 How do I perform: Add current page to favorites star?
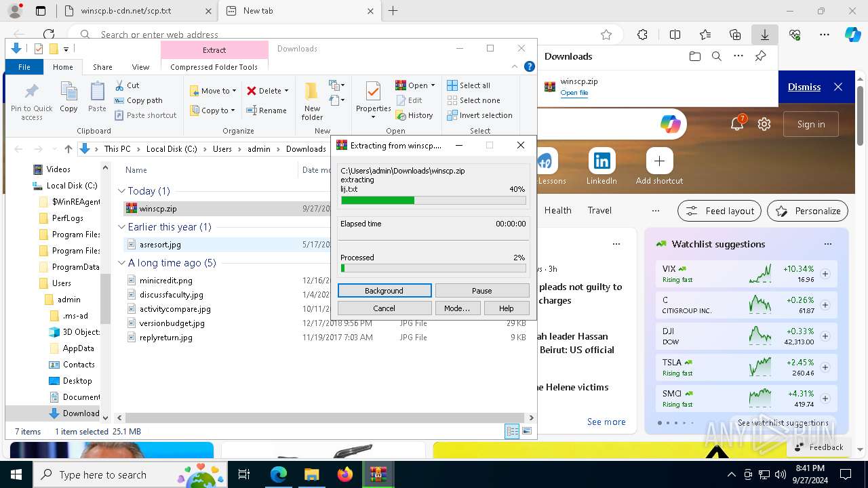[606, 35]
